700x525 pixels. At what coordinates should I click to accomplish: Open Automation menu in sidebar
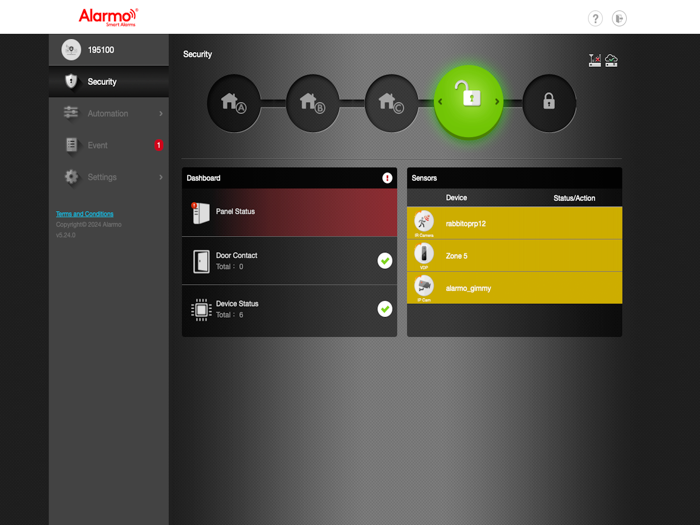point(108,113)
